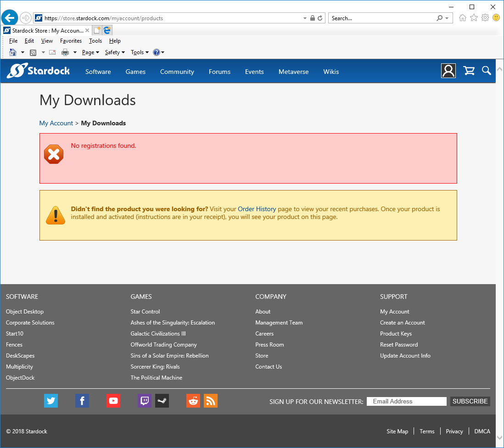This screenshot has width=504, height=448.
Task: Click the My Account breadcrumb link
Action: [x=56, y=123]
